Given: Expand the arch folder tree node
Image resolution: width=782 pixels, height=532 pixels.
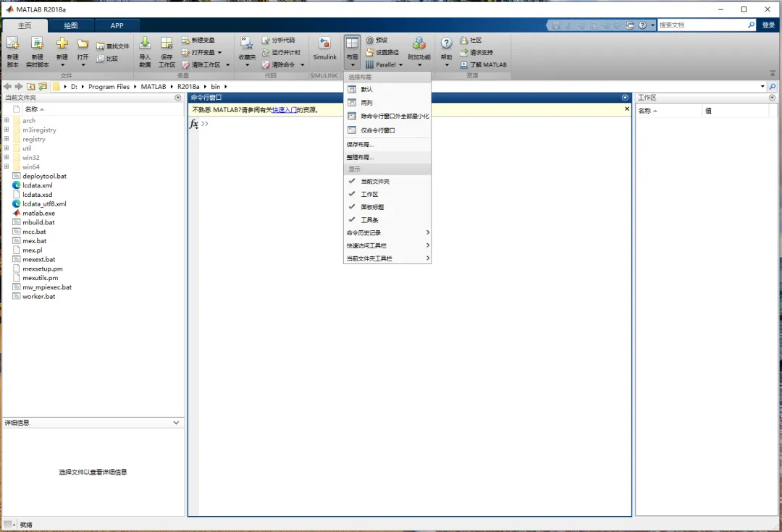Looking at the screenshot, I should [7, 120].
